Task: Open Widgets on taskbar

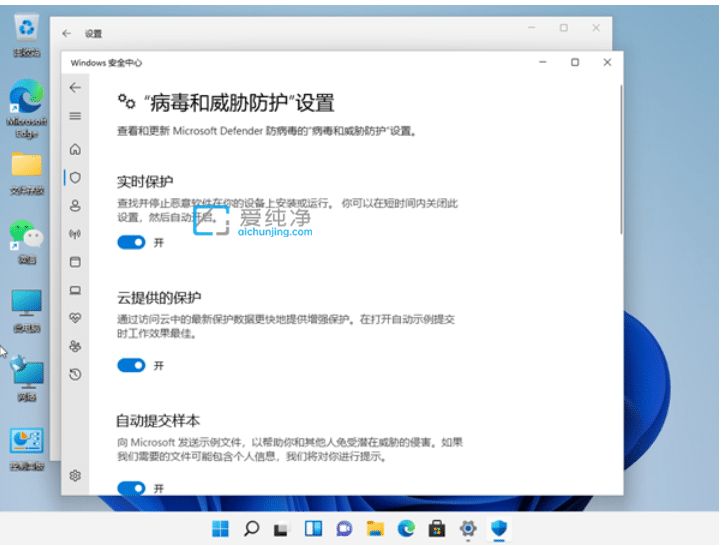Action: pyautogui.click(x=313, y=529)
